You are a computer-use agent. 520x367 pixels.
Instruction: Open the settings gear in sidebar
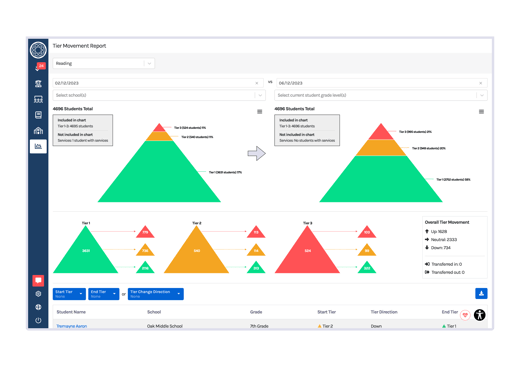(x=38, y=294)
